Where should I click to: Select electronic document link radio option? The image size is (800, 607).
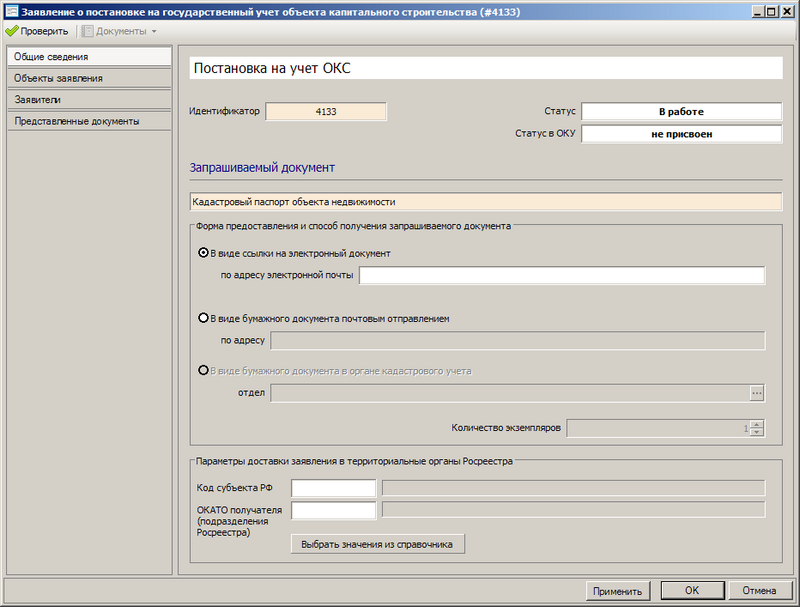pos(204,253)
